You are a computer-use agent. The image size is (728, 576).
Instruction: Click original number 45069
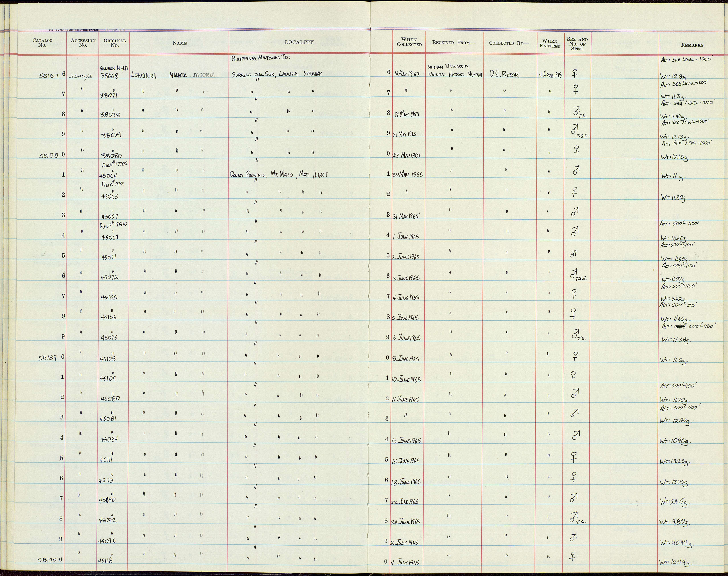coord(110,237)
